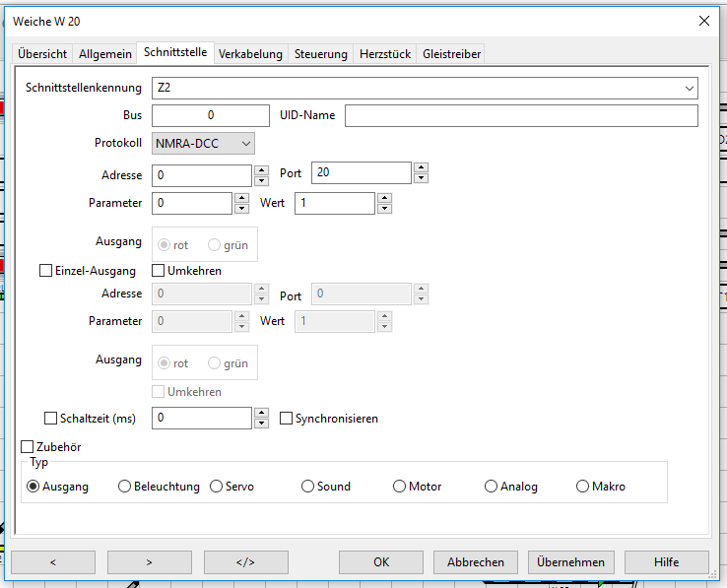Increment the Schaltzeit spinner value
The width and height of the screenshot is (727, 588).
click(261, 414)
